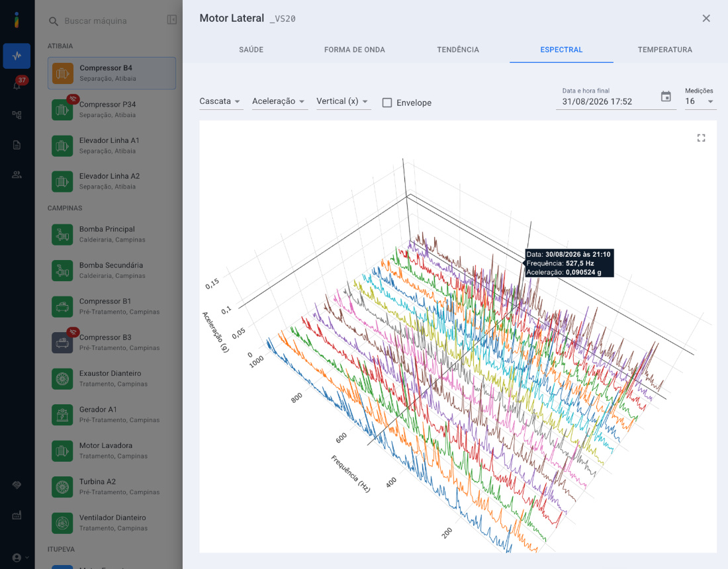Viewport: 728px width, 569px height.
Task: Open the Aceleração unit dropdown
Action: pyautogui.click(x=279, y=102)
